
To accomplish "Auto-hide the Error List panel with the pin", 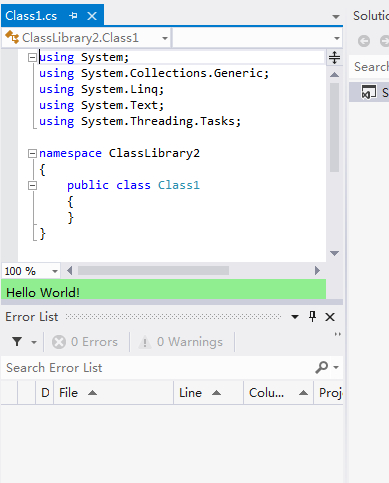I will click(x=312, y=317).
